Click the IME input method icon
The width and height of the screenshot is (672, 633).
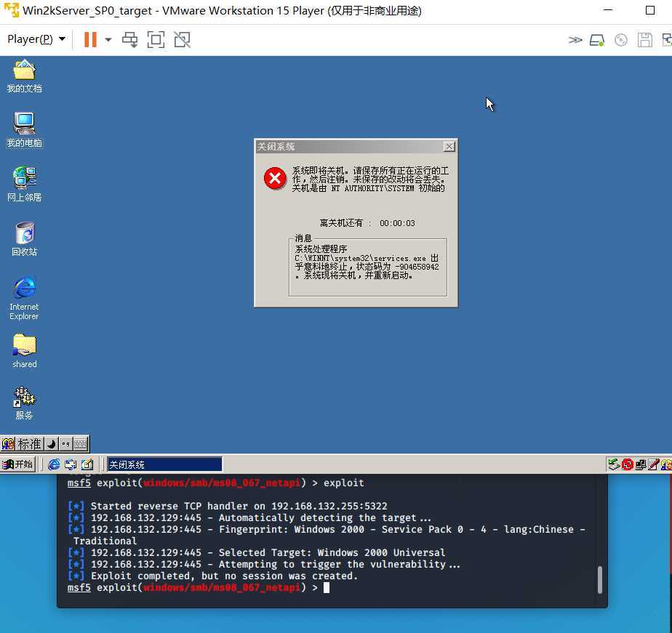[8, 444]
